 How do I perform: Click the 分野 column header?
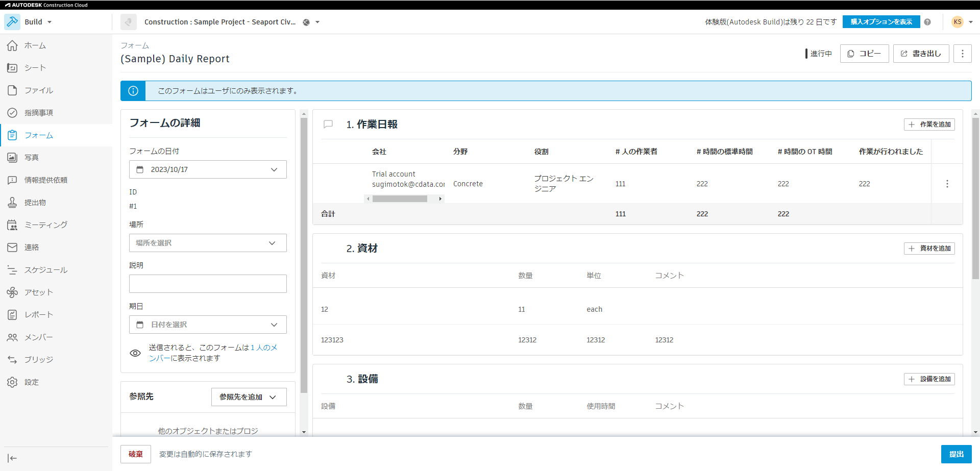point(460,152)
